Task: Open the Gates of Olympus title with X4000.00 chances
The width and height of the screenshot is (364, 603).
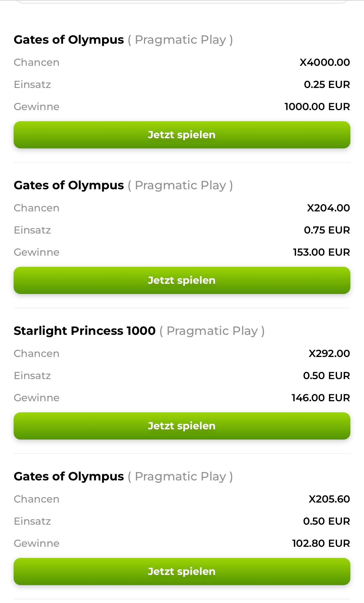Action: coord(69,40)
